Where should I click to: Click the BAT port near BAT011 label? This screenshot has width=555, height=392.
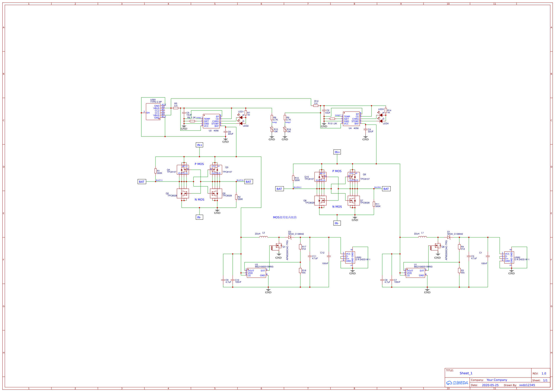coord(279,189)
